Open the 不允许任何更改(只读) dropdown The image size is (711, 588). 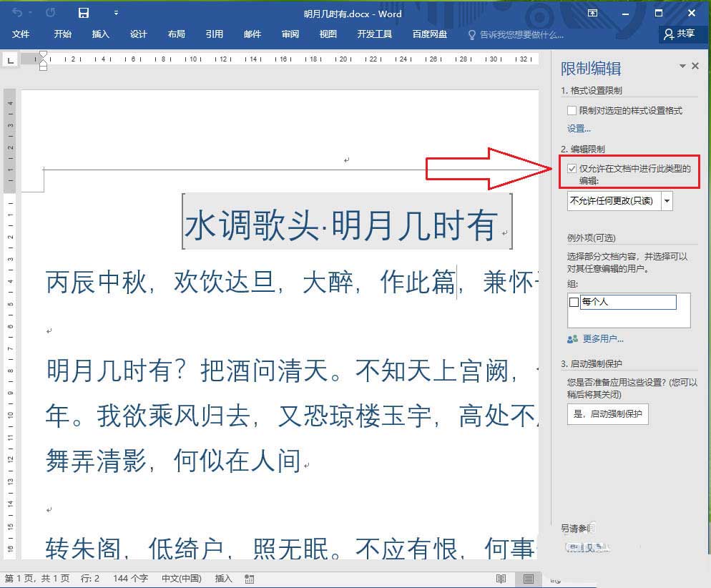click(x=667, y=201)
